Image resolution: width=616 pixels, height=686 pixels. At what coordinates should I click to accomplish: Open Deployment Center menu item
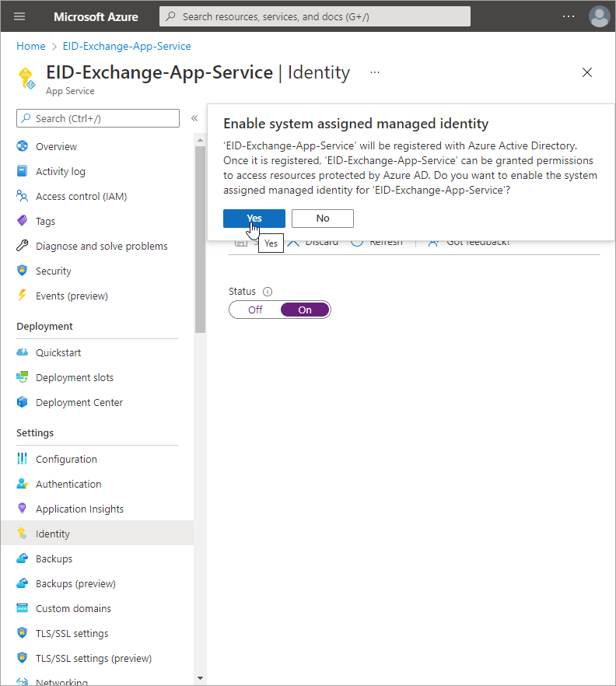tap(79, 402)
